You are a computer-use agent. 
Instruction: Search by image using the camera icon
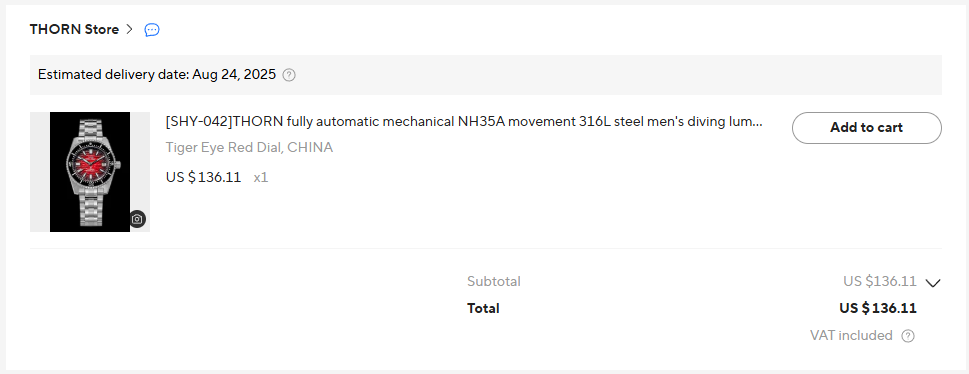137,219
